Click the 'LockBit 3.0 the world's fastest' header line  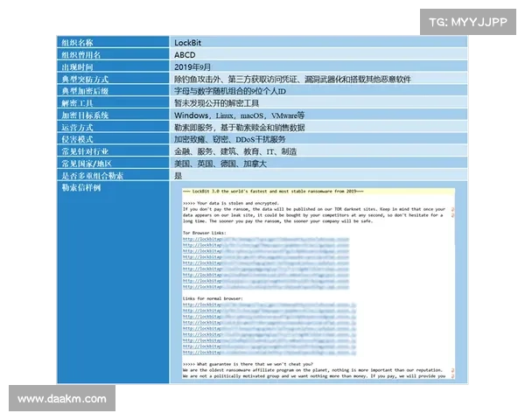click(273, 192)
